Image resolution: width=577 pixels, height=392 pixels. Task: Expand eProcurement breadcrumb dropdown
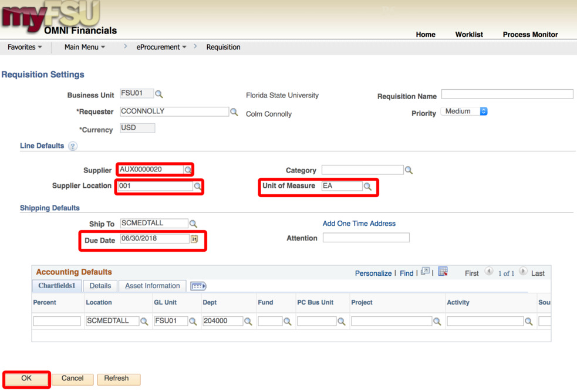(161, 47)
